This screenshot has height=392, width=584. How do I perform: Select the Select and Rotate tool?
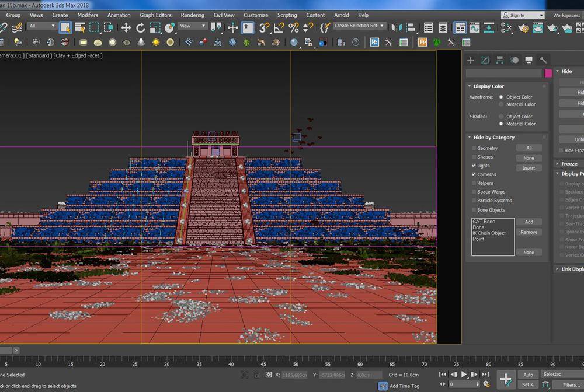point(140,27)
